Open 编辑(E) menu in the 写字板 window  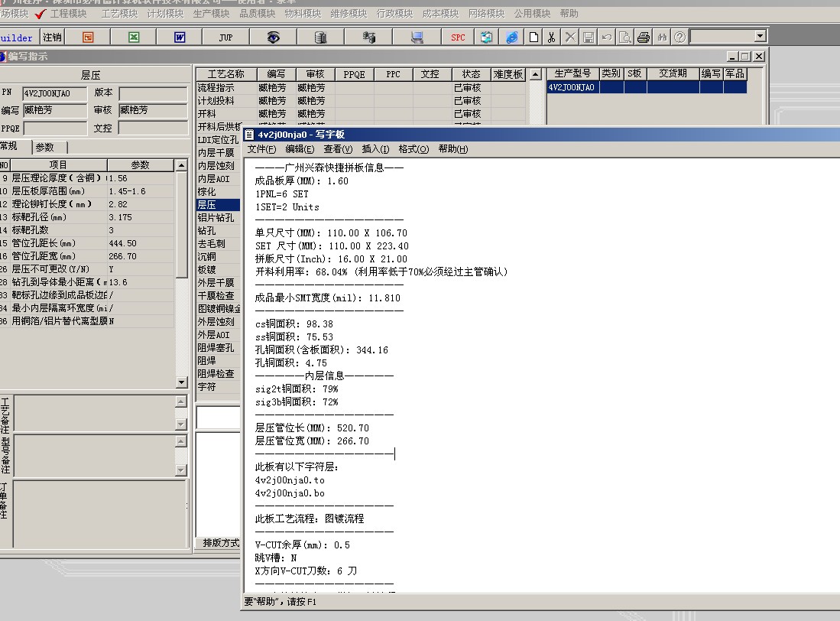tap(300, 149)
